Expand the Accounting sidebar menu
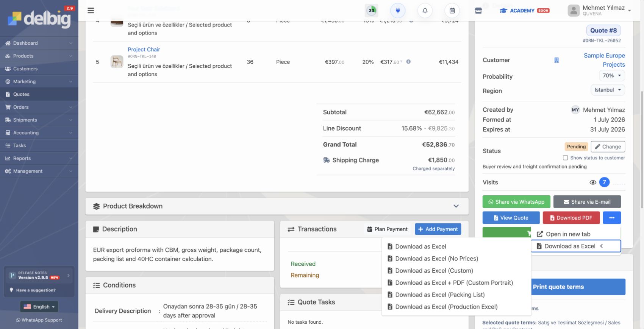The height and width of the screenshot is (329, 644). pyautogui.click(x=39, y=133)
